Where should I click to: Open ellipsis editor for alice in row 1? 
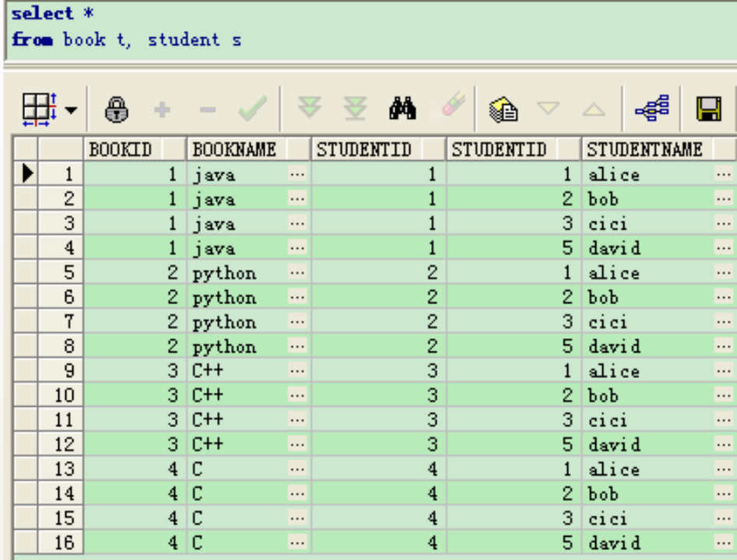pos(724,174)
